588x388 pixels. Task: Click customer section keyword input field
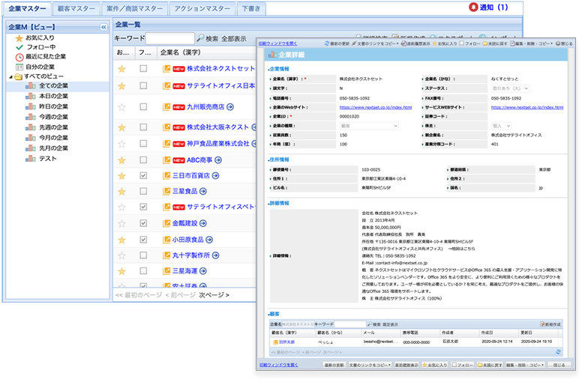point(349,324)
